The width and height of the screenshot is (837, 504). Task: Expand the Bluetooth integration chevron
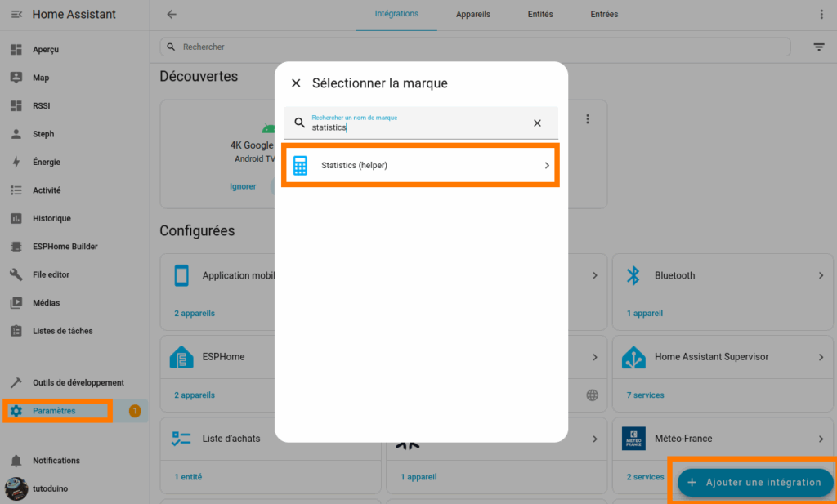coord(821,276)
